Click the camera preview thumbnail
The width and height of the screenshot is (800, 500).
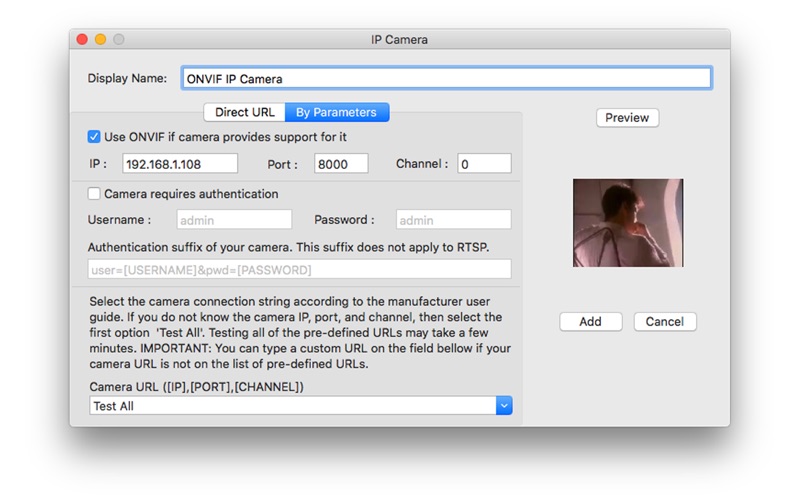(628, 222)
